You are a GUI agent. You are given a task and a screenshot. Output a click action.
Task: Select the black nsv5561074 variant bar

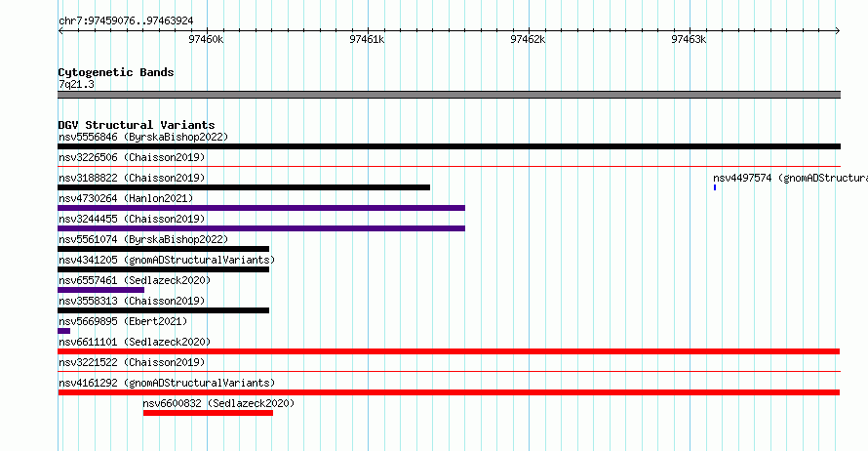(163, 249)
